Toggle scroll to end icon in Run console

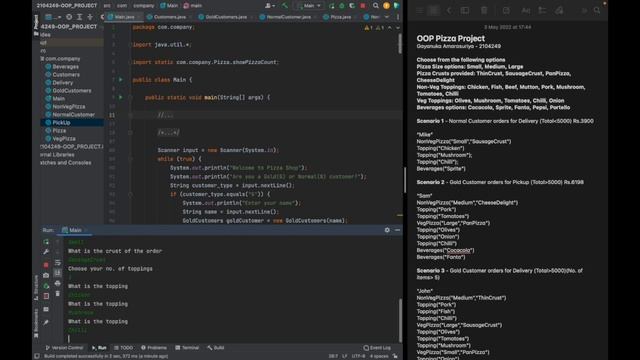[x=58, y=273]
